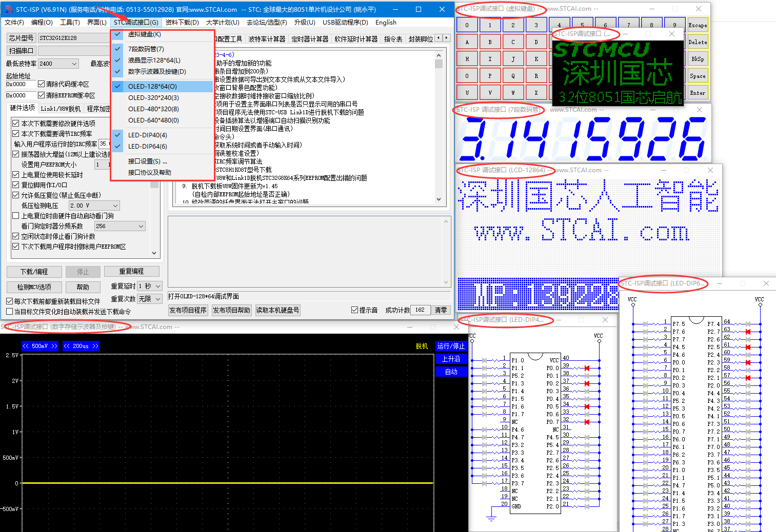Click oscilloscope 上升沿 trigger edge button
Screen dimensions: 776x532
[451, 359]
